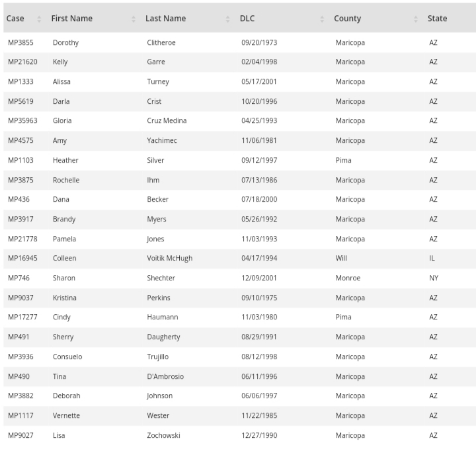This screenshot has height=457, width=476.
Task: Click the DLC column sort arrows
Action: [x=322, y=19]
